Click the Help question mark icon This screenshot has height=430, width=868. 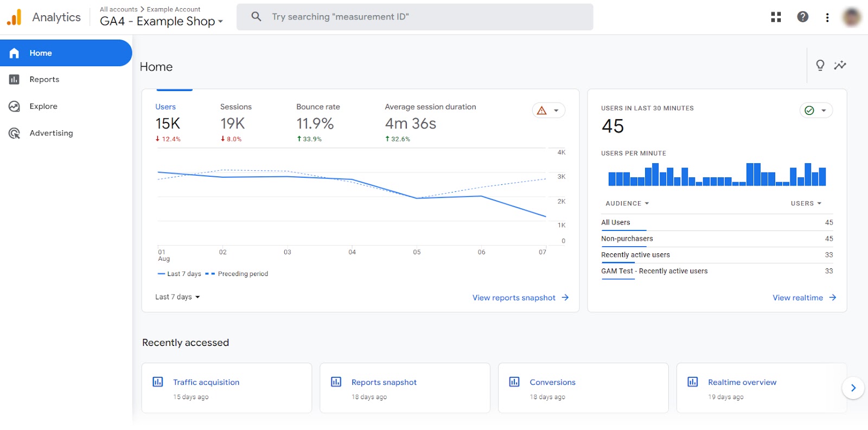click(802, 17)
